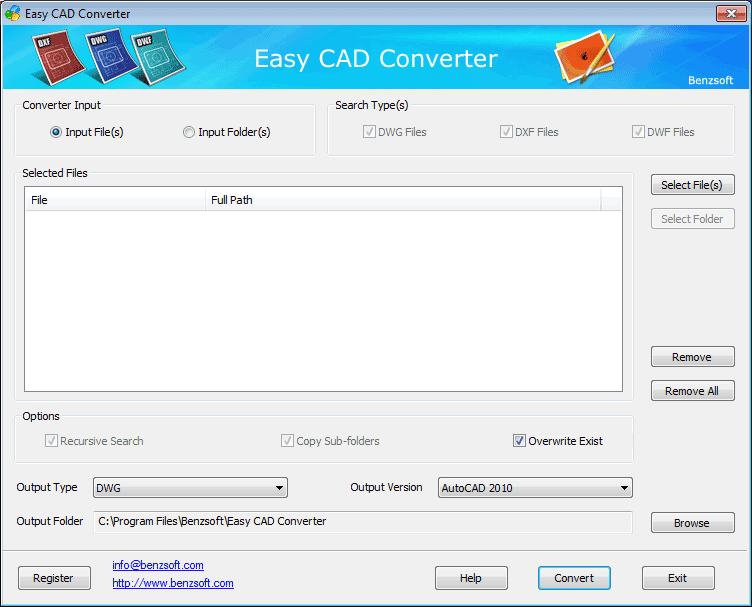This screenshot has width=752, height=607.
Task: Open the Output Version dropdown
Action: click(535, 488)
